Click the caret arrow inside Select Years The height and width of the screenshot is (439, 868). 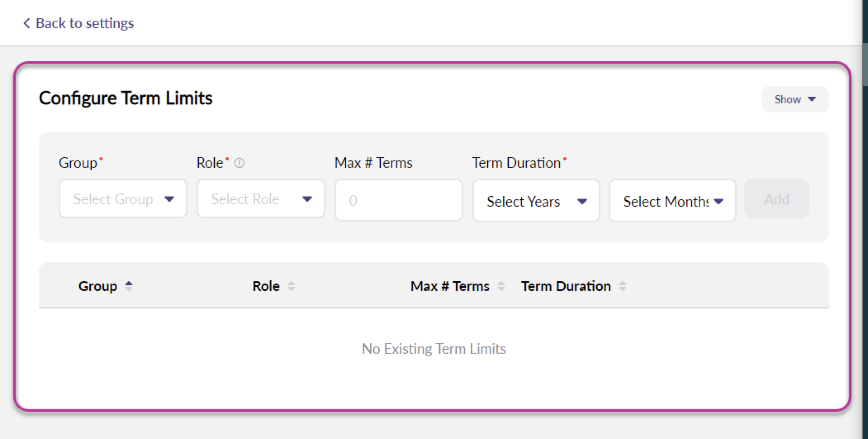582,202
